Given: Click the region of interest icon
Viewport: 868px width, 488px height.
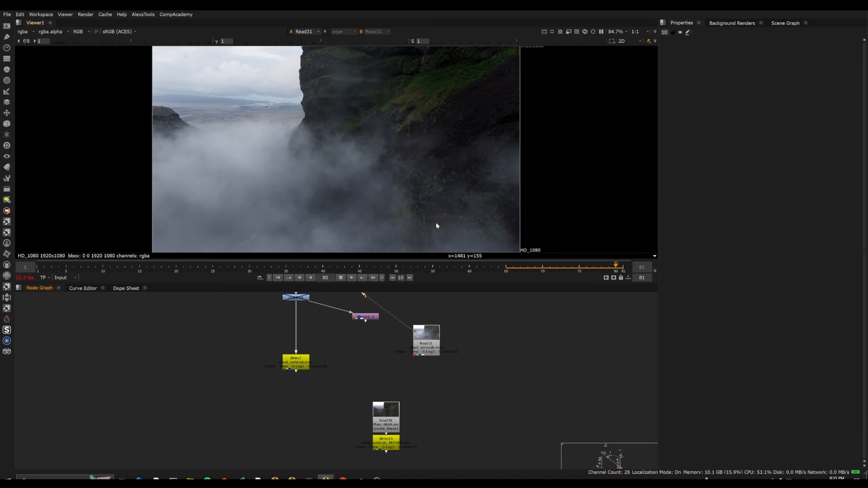Looking at the screenshot, I should click(x=612, y=41).
